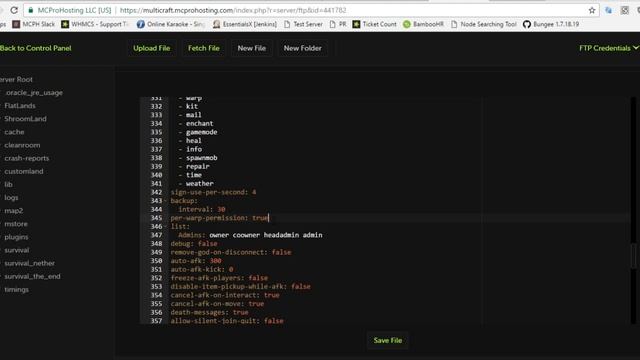Open the plugins folder
Image resolution: width=640 pixels, height=360 pixels.
tap(16, 237)
